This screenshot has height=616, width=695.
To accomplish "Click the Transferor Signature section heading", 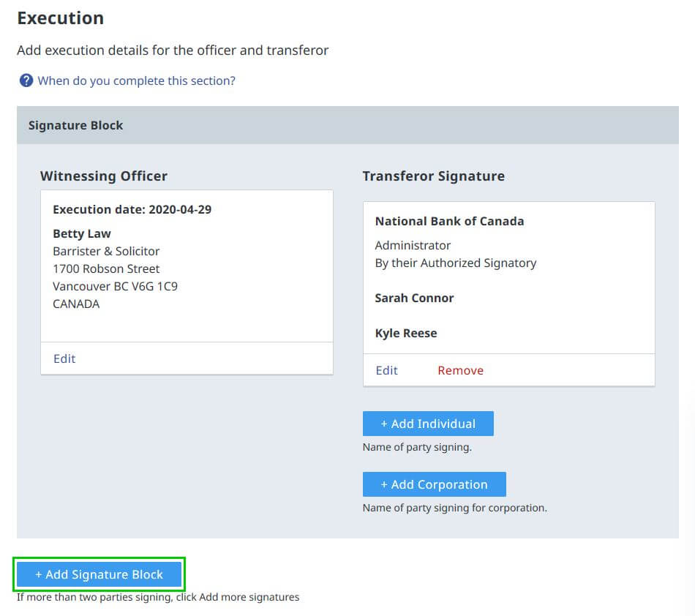I will tap(434, 176).
